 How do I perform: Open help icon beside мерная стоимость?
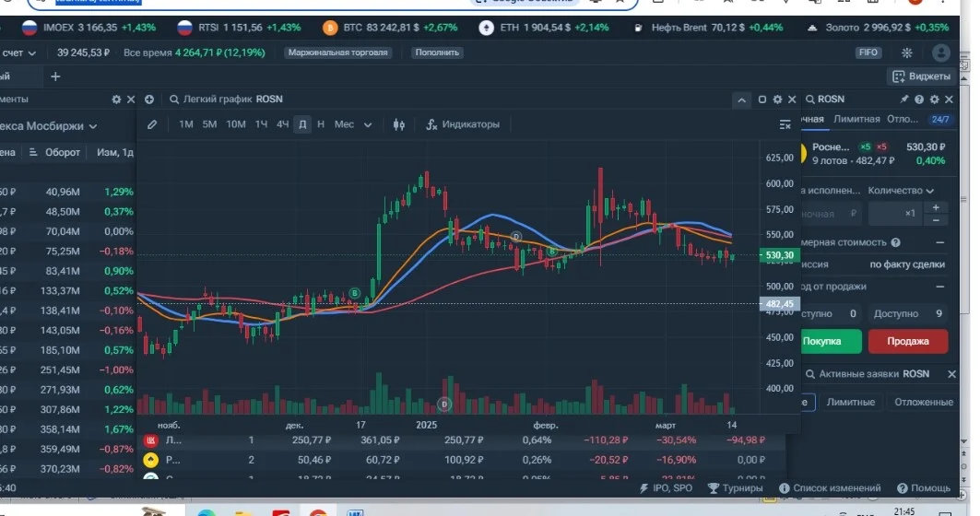[895, 242]
